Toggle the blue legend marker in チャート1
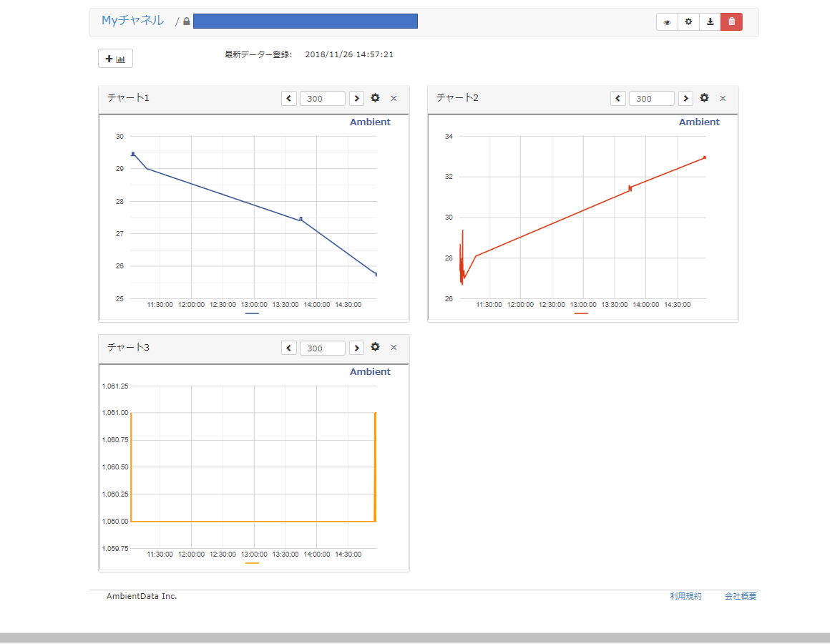Image resolution: width=830 pixels, height=644 pixels. click(x=252, y=313)
